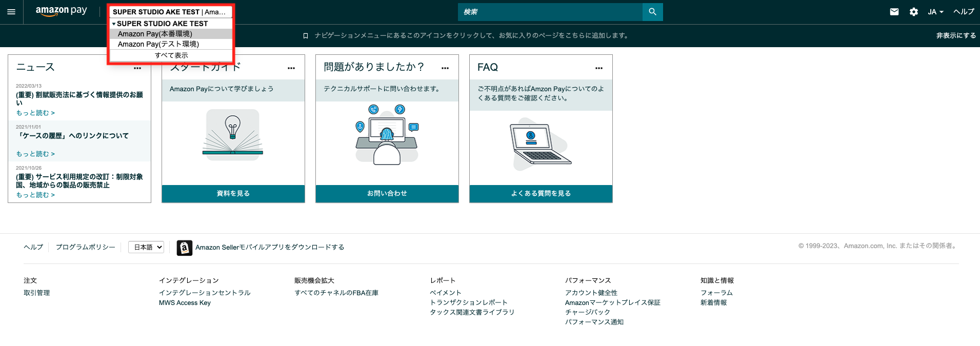Viewport: 980px width, 346px height.
Task: Click the 注文 footer heading
Action: point(30,280)
